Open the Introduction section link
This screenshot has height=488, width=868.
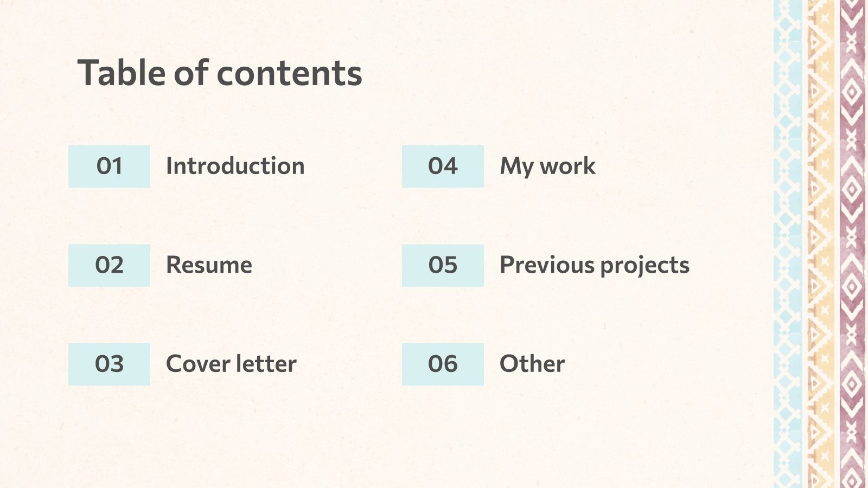[235, 166]
